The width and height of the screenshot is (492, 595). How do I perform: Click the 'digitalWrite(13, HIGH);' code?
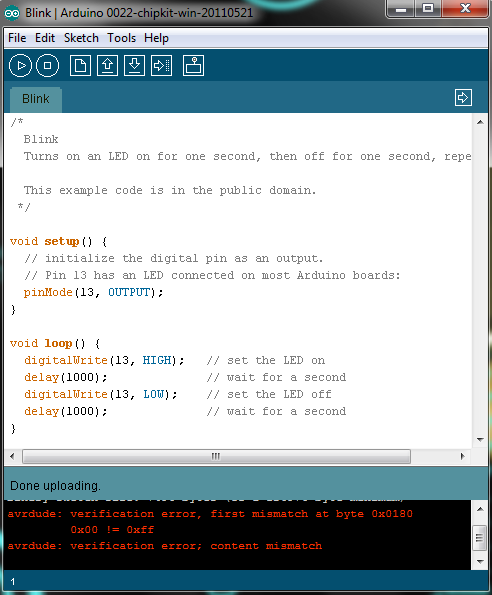pyautogui.click(x=104, y=360)
